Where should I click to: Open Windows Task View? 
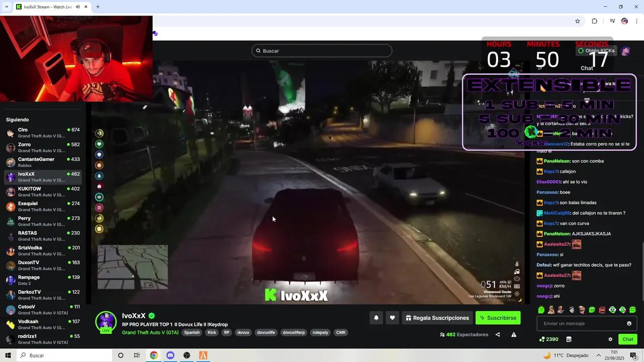[136, 355]
